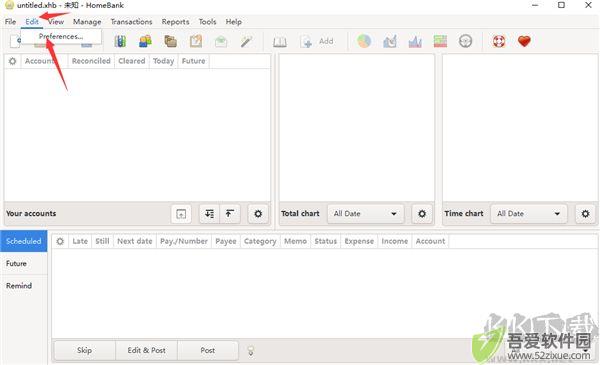Viewport: 600px width, 365px height.
Task: Click the Status column header
Action: tap(326, 241)
